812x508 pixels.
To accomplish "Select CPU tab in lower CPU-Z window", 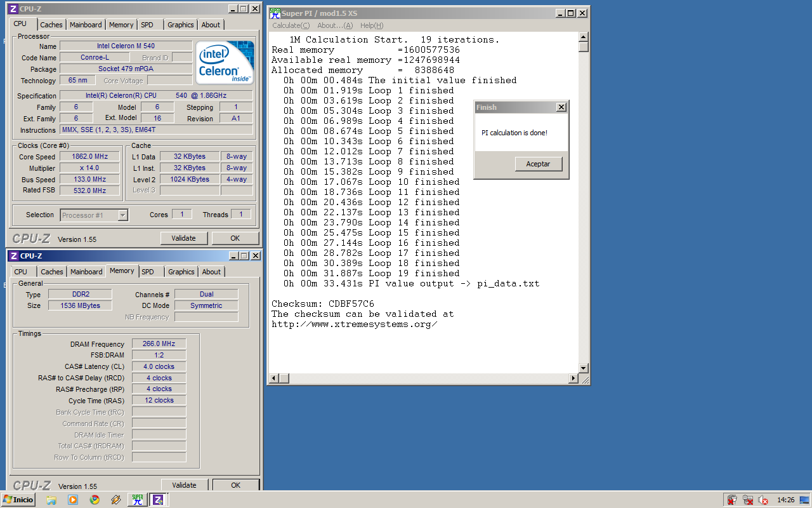I will 21,272.
